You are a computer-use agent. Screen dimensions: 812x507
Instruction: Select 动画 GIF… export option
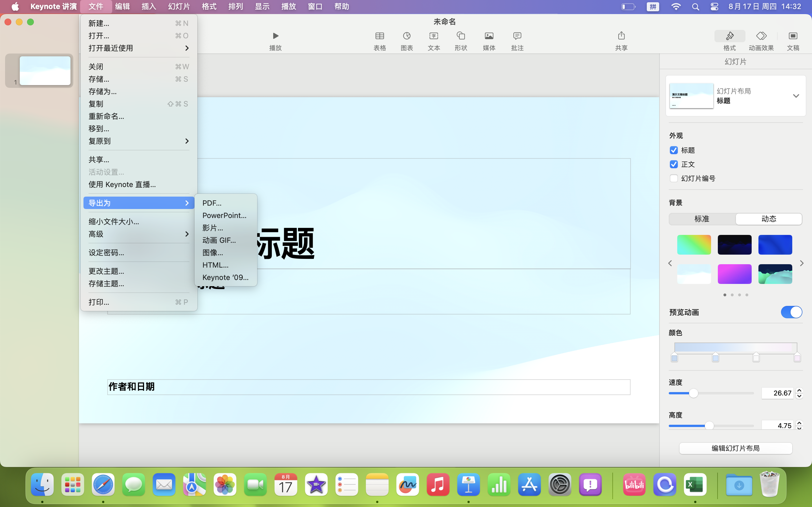219,240
